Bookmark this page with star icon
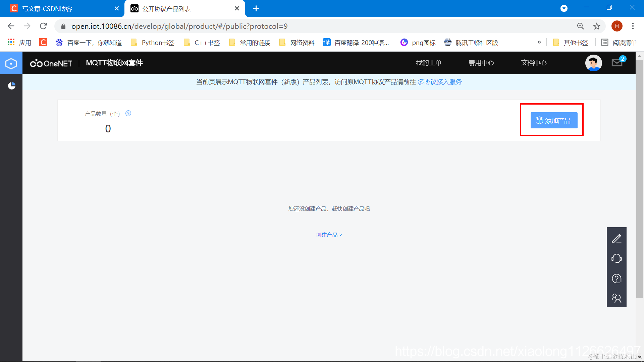The height and width of the screenshot is (362, 644). pos(597,26)
